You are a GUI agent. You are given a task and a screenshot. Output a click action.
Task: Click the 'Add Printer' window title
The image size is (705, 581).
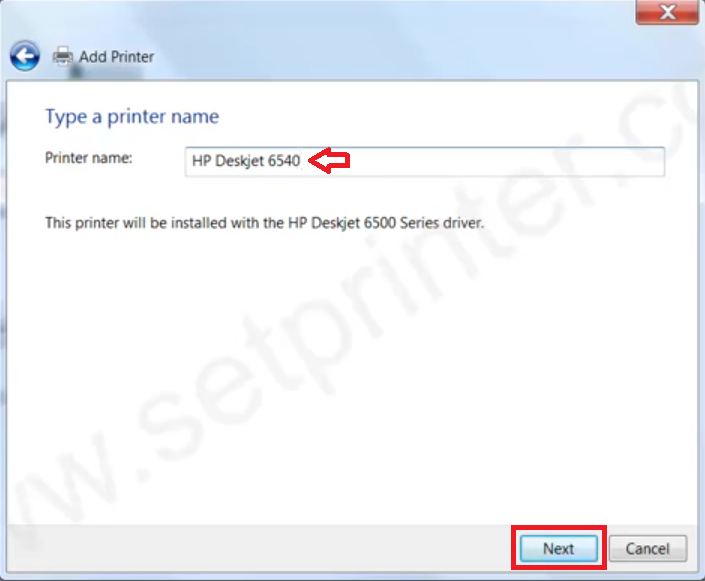[116, 57]
